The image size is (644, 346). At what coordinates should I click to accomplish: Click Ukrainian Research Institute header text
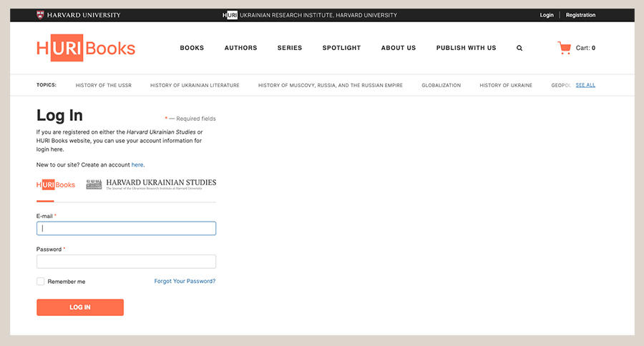[x=318, y=15]
